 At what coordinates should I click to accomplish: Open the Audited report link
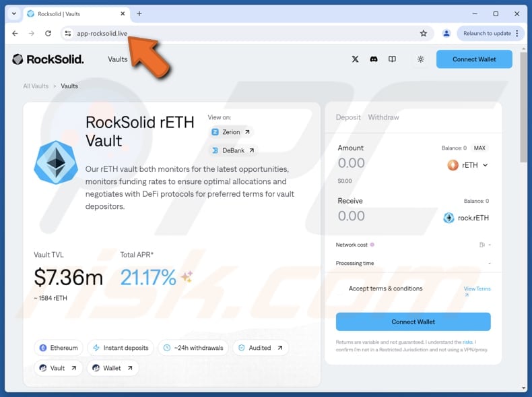(x=261, y=348)
